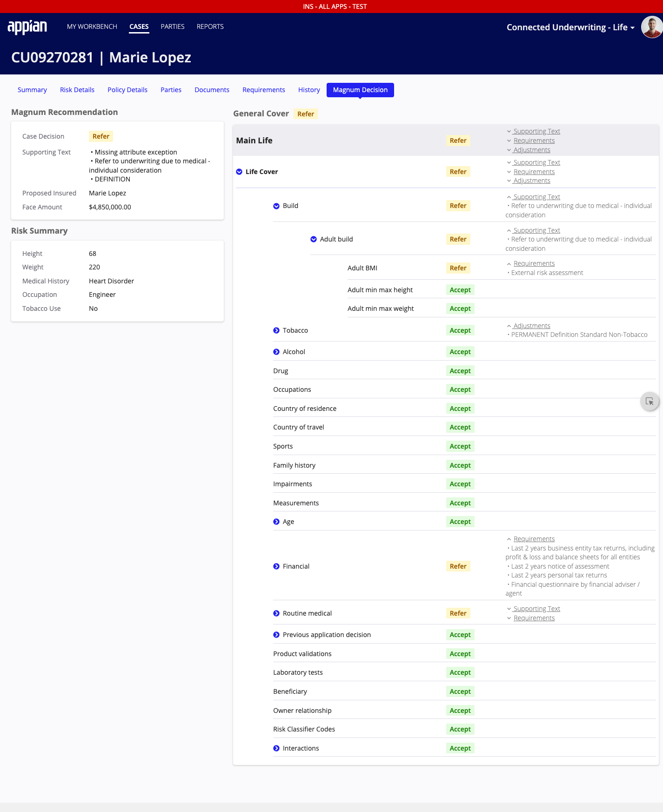
Task: Select the Magnum Decision tab
Action: 360,90
